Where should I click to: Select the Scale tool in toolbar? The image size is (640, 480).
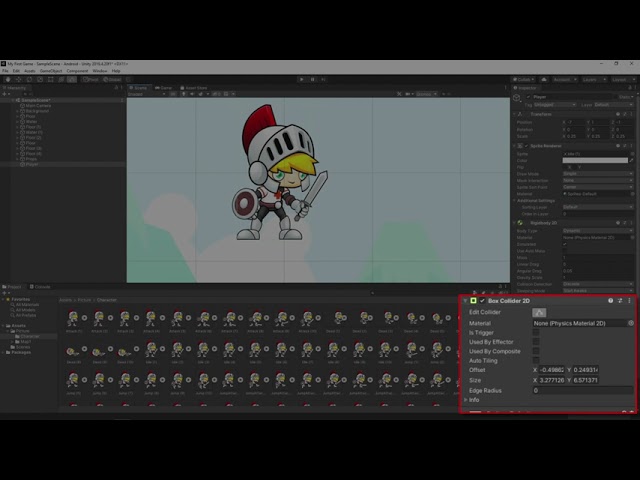tap(40, 79)
